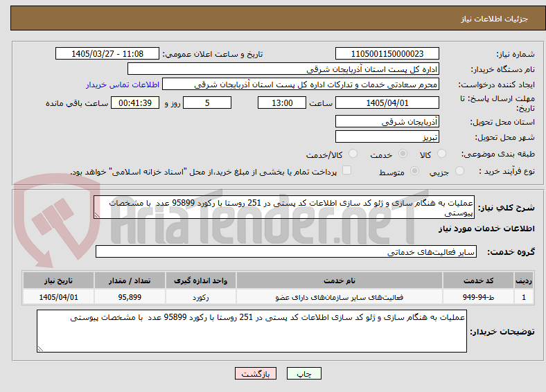Click the request creator name field
546x392 pixels.
[x=301, y=84]
